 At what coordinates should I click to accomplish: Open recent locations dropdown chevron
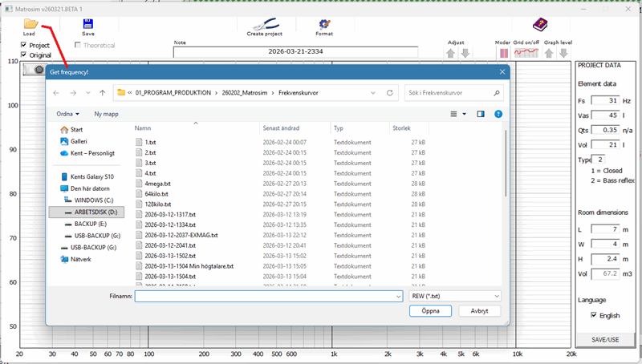pyautogui.click(x=88, y=93)
